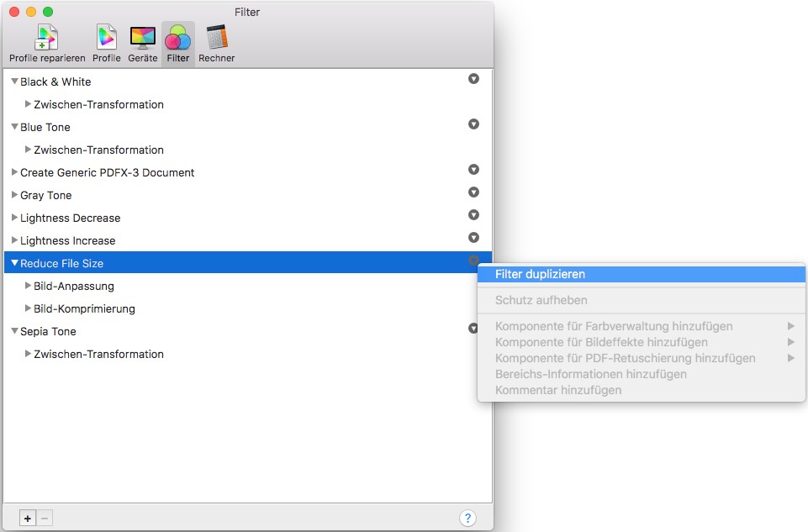
Task: Collapse the Black & White filter
Action: [13, 82]
